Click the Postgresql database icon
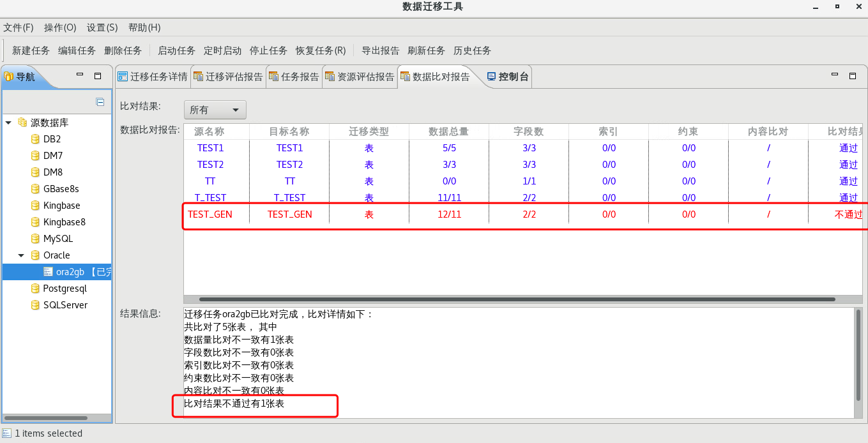Image resolution: width=868 pixels, height=443 pixels. [35, 289]
